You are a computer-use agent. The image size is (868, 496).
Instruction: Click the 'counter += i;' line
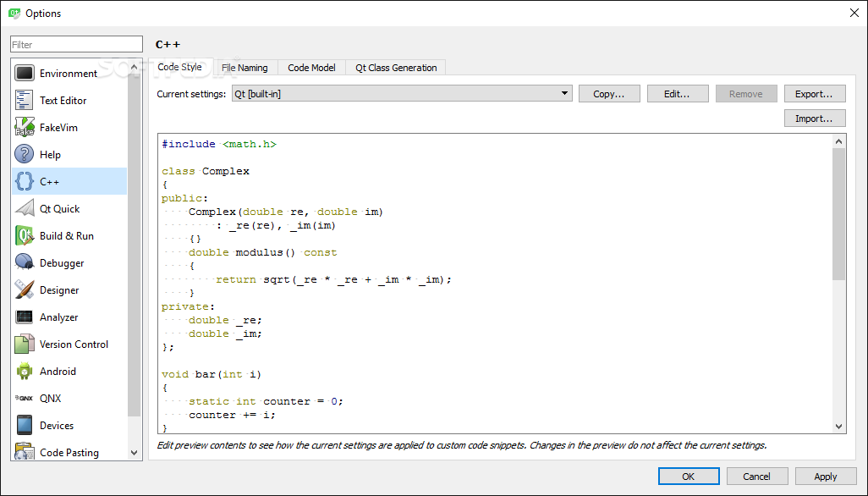coord(232,415)
